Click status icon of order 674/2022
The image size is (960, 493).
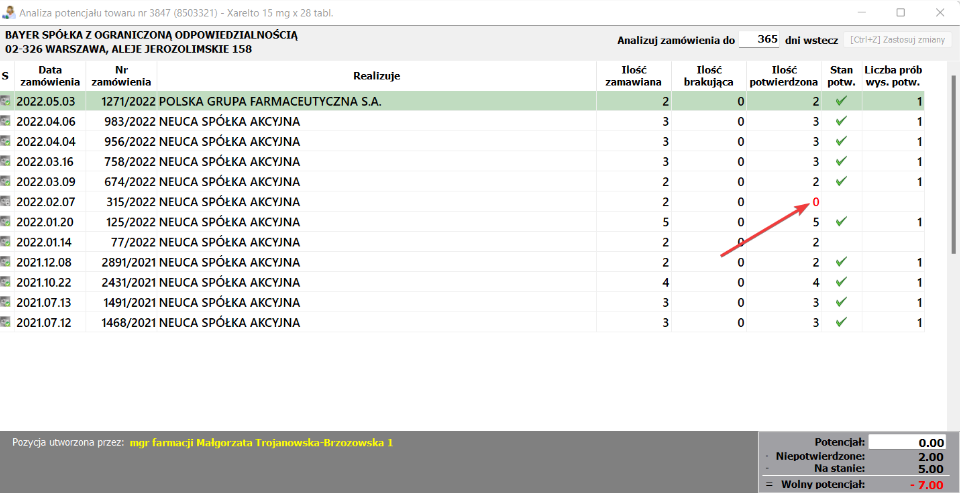[6, 181]
